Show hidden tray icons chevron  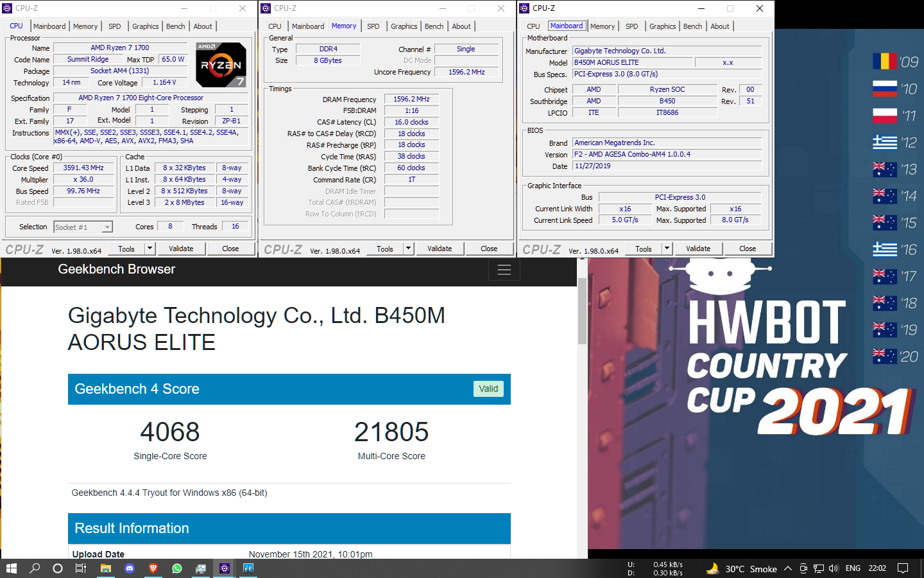[x=787, y=568]
